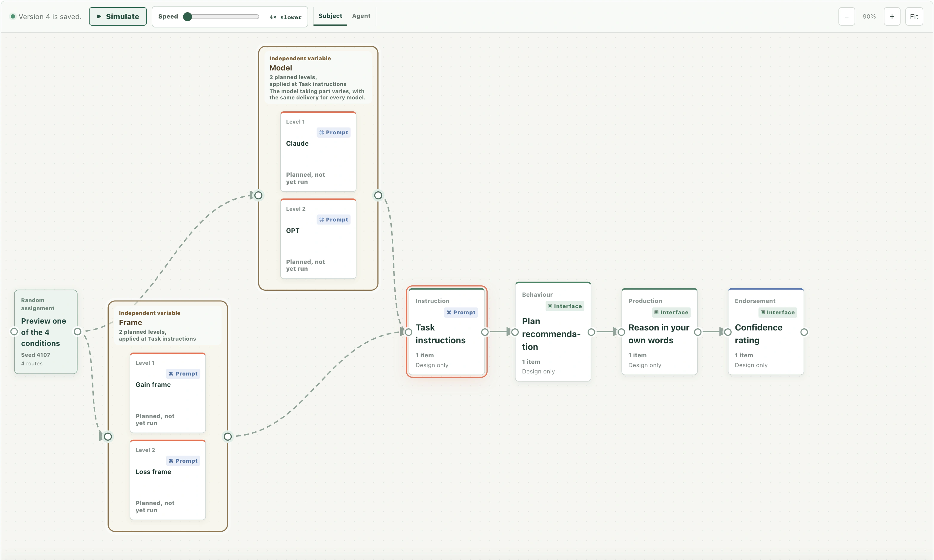Viewport: 934px width, 560px height.
Task: Click the Fit view button
Action: coord(914,17)
